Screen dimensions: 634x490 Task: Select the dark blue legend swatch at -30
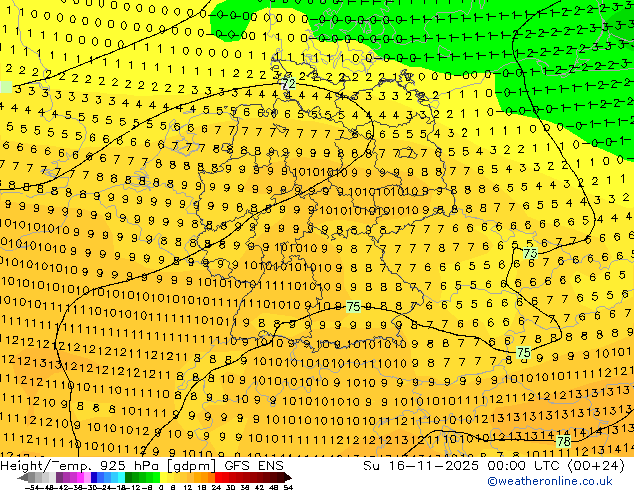tap(94, 477)
